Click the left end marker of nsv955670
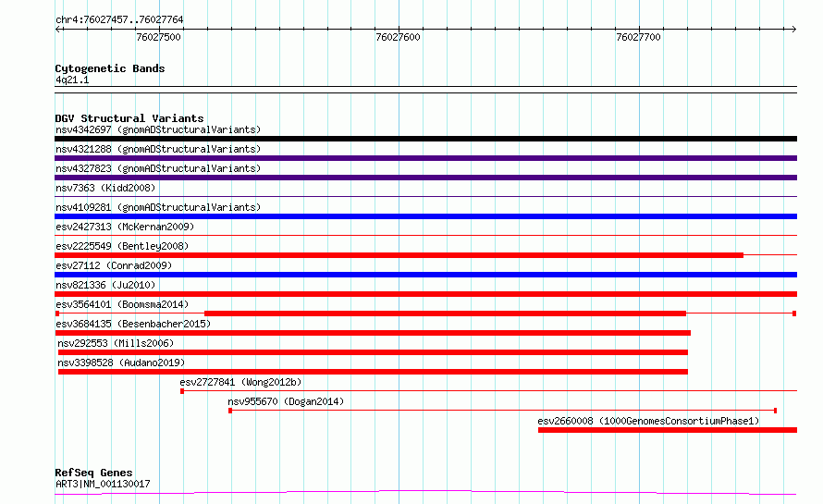The height and width of the screenshot is (504, 823). tap(230, 411)
